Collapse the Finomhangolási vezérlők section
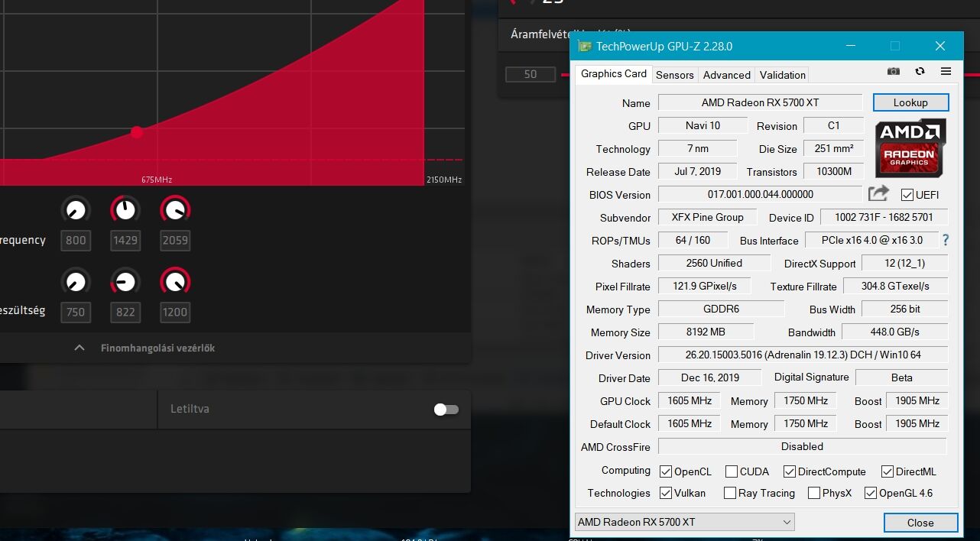This screenshot has width=980, height=541. point(80,348)
